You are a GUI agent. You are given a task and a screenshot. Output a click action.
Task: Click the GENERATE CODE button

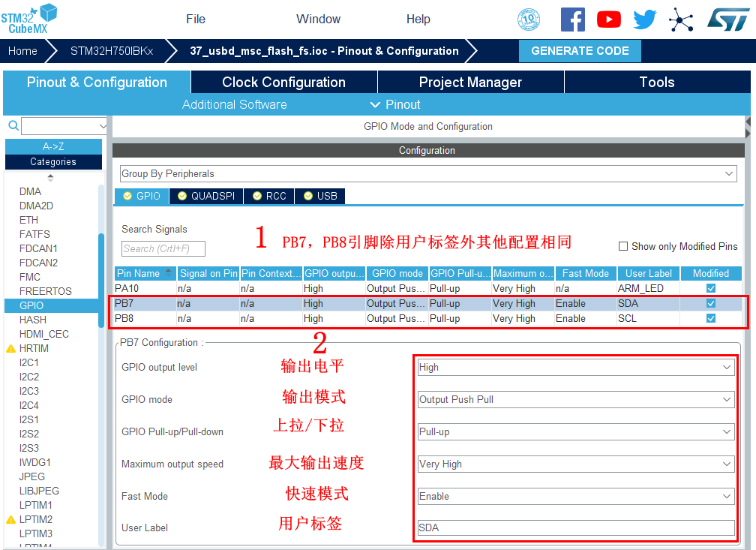[x=580, y=51]
